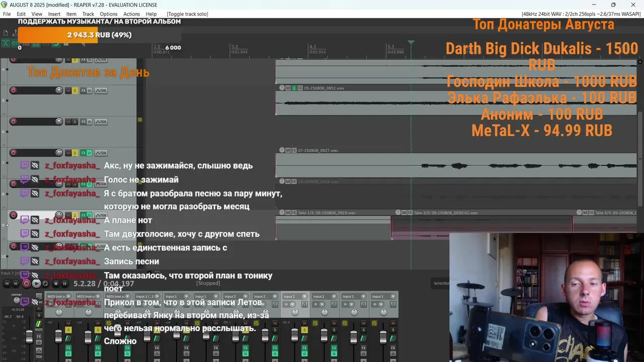The image size is (644, 362).
Task: Toggle solo on track 7
Action: [x=75, y=153]
